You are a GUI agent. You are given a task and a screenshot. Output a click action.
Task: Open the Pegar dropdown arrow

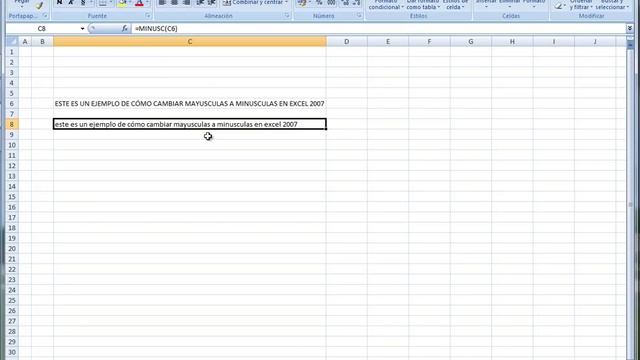tap(22, 7)
